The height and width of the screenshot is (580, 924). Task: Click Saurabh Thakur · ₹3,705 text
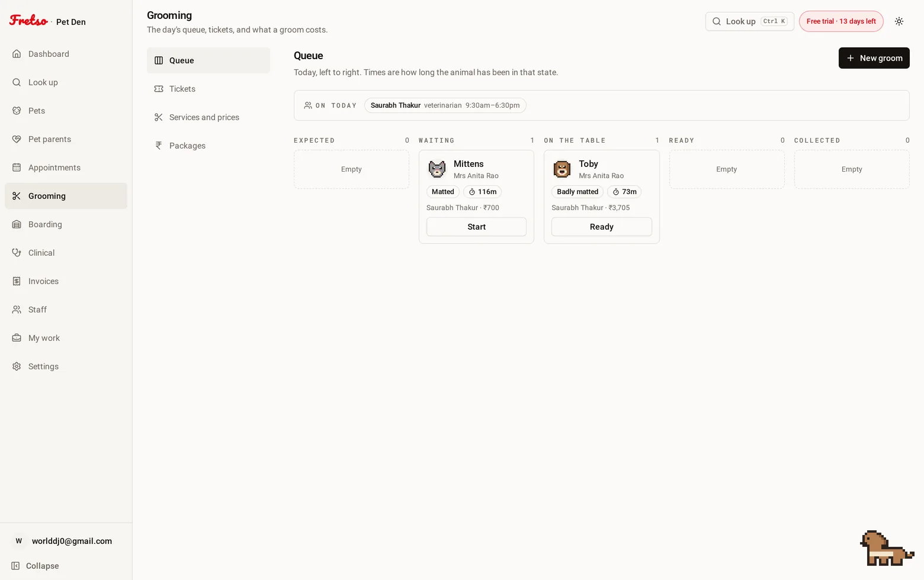click(591, 208)
